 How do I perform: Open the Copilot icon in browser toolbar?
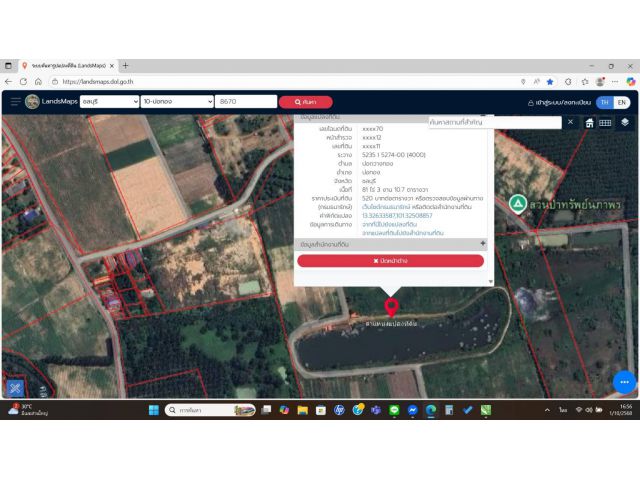tap(631, 82)
